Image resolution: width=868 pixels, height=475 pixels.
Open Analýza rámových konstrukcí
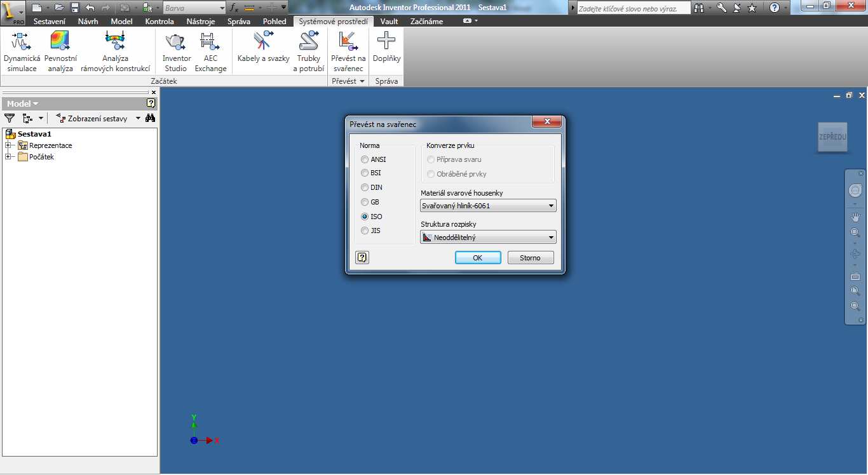(x=116, y=52)
